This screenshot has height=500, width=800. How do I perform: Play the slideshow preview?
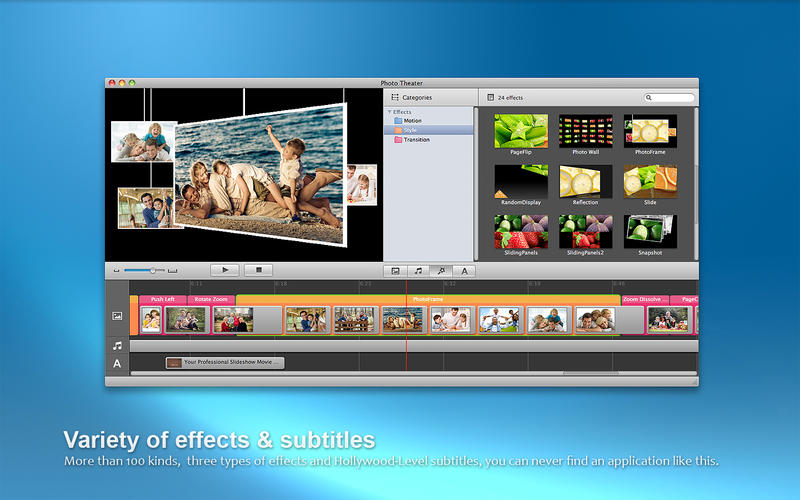coord(225,270)
